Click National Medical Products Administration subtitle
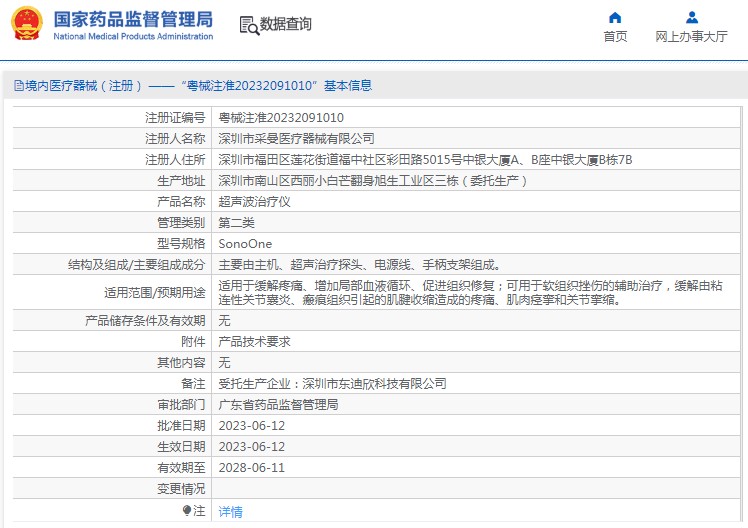 (x=133, y=36)
